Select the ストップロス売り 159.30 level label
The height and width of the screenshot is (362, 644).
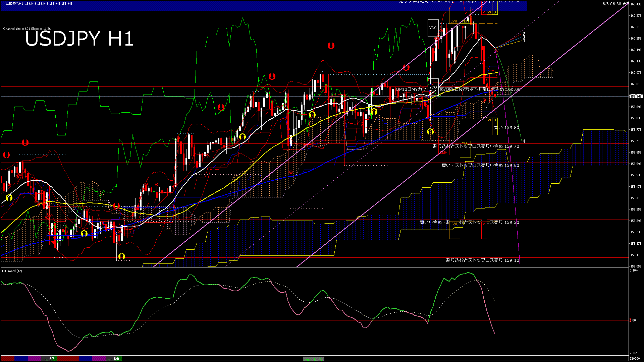click(x=470, y=223)
